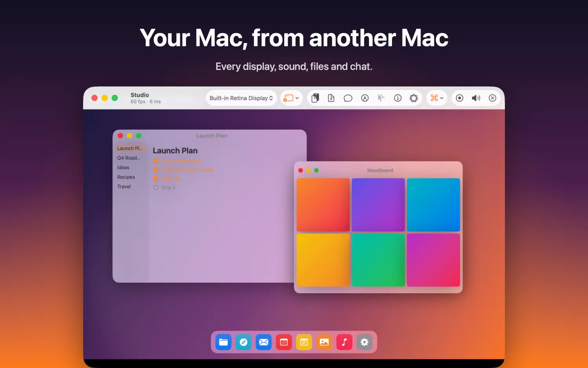Screen dimensions: 588x368
Task: Select the annotation pen circle icon
Action: [365, 98]
